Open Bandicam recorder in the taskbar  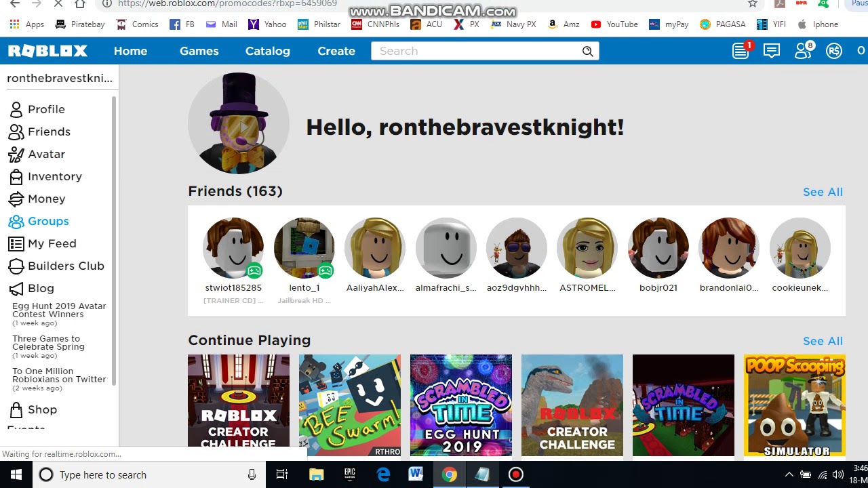tap(515, 474)
